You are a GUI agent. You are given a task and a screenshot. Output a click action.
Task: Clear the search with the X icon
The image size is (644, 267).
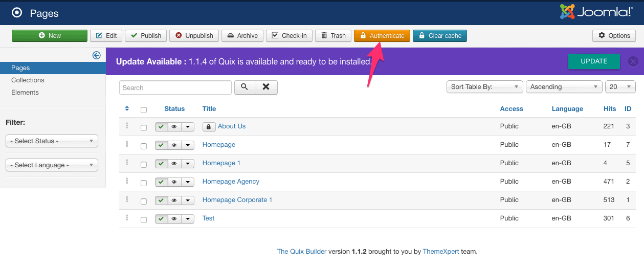click(266, 87)
